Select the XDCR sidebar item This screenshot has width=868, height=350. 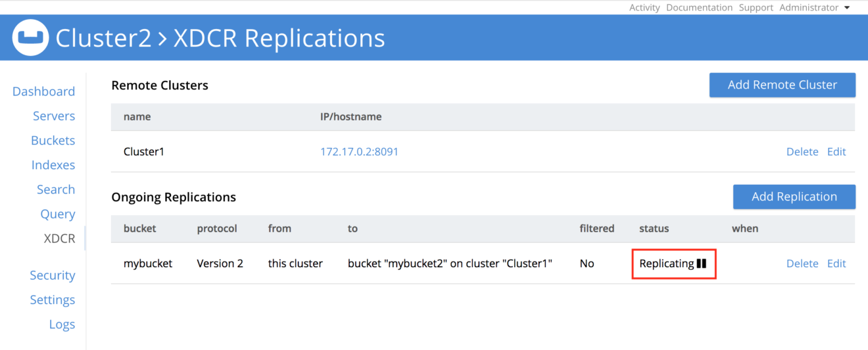pos(59,238)
